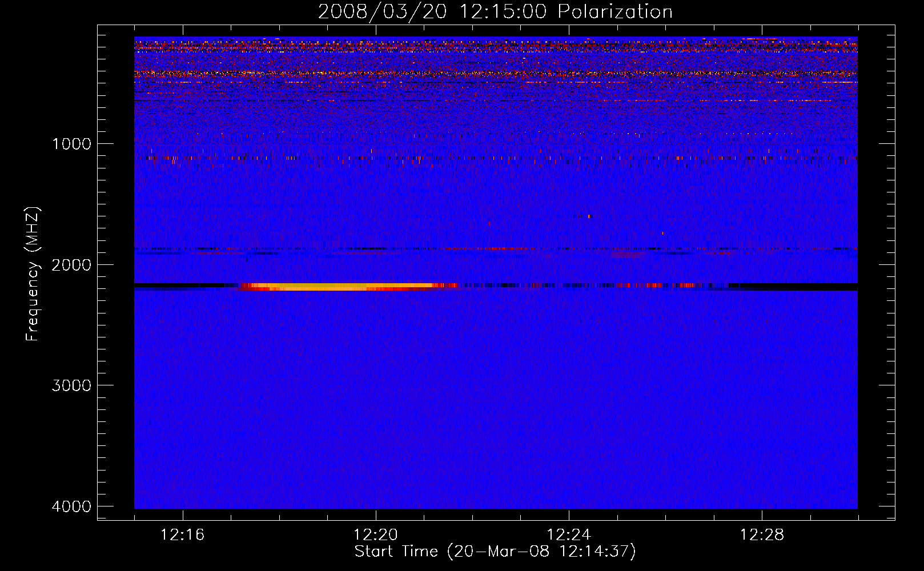
Task: Click the plot title "2008/03/20 12:15:00 Polarization"
Action: [x=495, y=12]
